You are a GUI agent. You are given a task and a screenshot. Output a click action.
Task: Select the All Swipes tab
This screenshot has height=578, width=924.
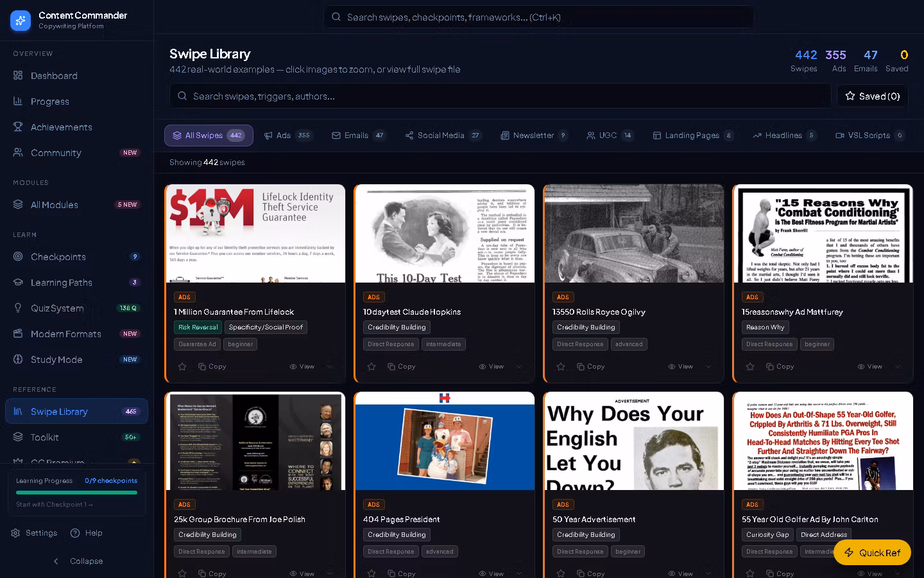coord(209,136)
